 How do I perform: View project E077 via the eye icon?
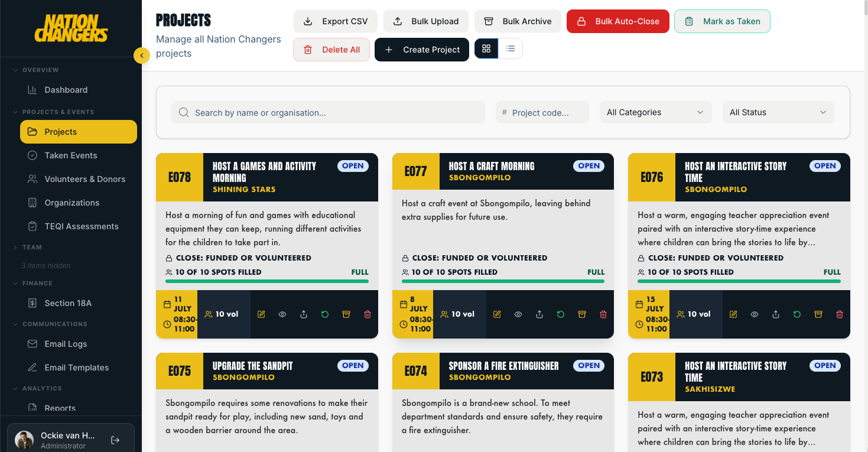[518, 314]
